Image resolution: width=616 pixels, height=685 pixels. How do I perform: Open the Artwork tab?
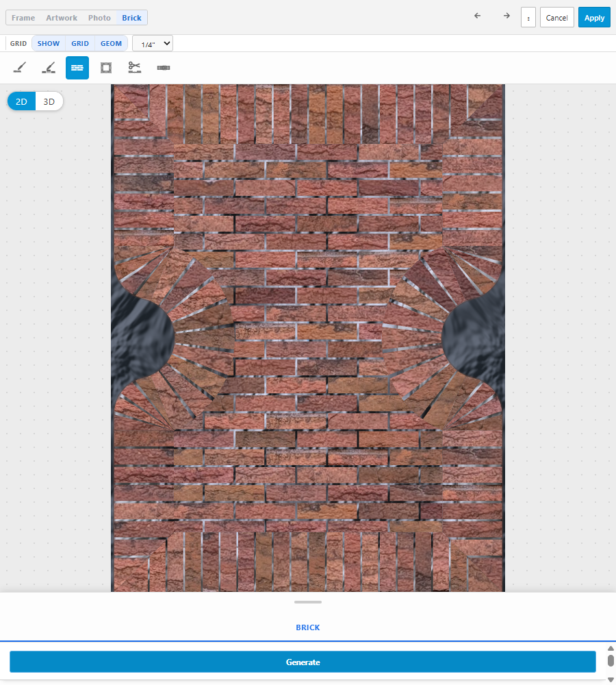click(x=62, y=18)
